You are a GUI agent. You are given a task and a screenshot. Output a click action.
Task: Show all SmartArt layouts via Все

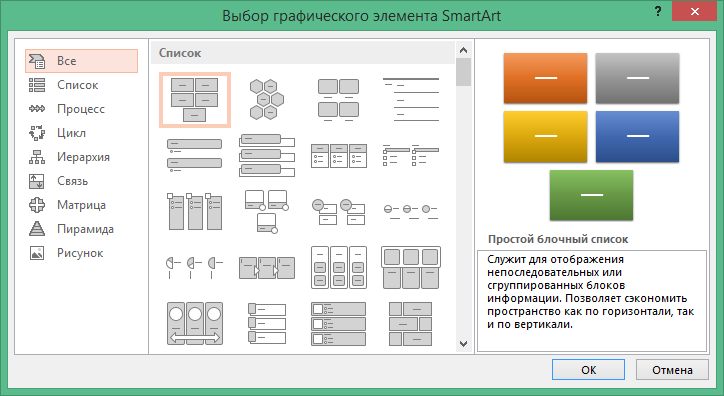coord(81,61)
